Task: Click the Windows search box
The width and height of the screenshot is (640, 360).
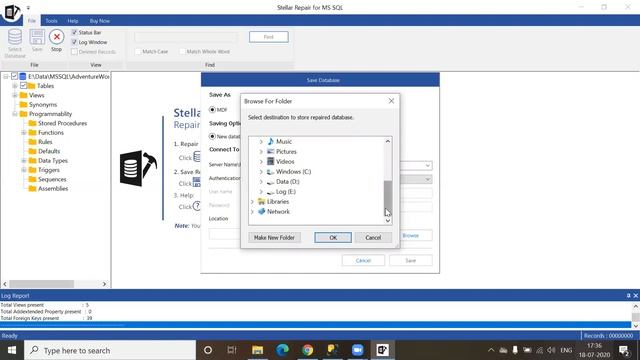Action: [110, 350]
